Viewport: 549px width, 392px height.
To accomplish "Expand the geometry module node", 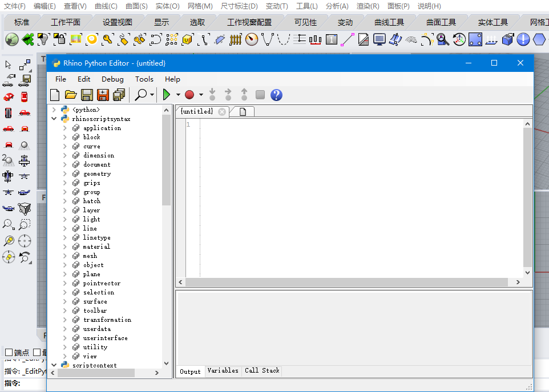I will coord(65,173).
